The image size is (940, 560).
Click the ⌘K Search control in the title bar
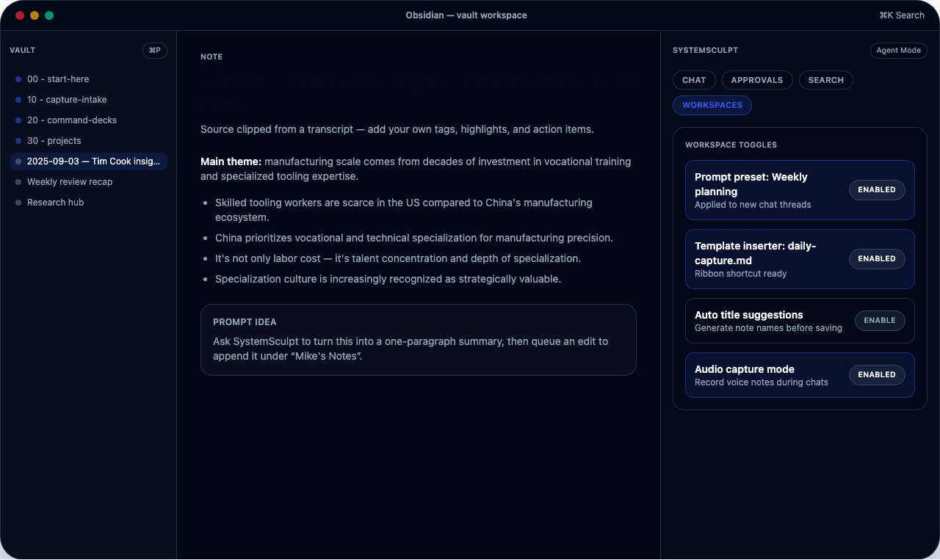pos(902,15)
